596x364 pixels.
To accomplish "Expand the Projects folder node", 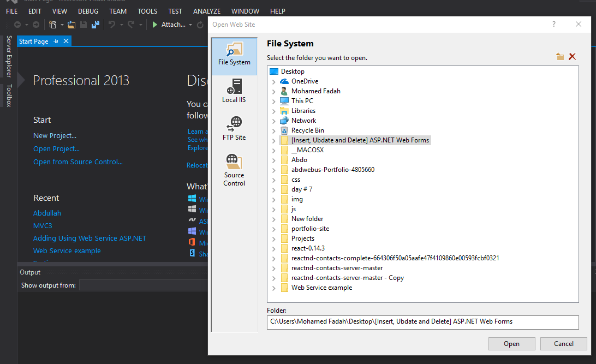I will [x=273, y=239].
